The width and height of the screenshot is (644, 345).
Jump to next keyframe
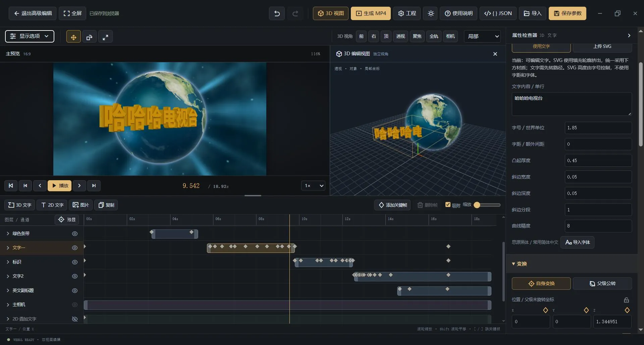(x=94, y=186)
